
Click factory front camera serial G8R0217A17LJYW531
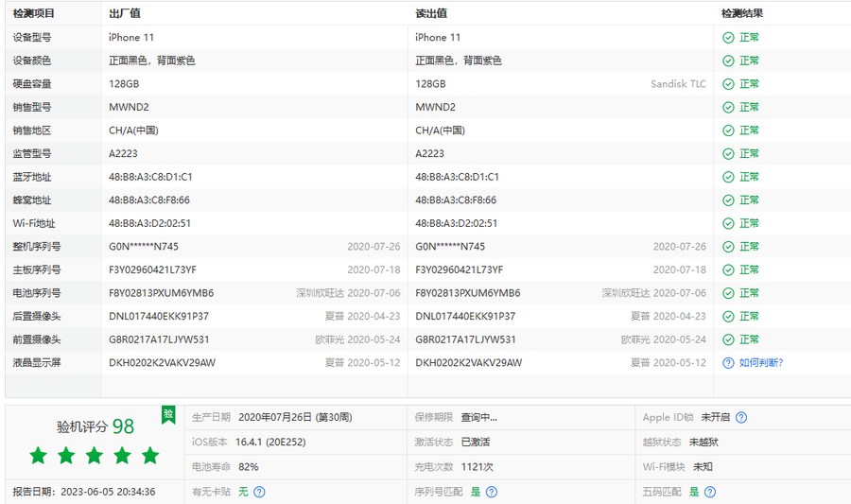click(x=159, y=339)
